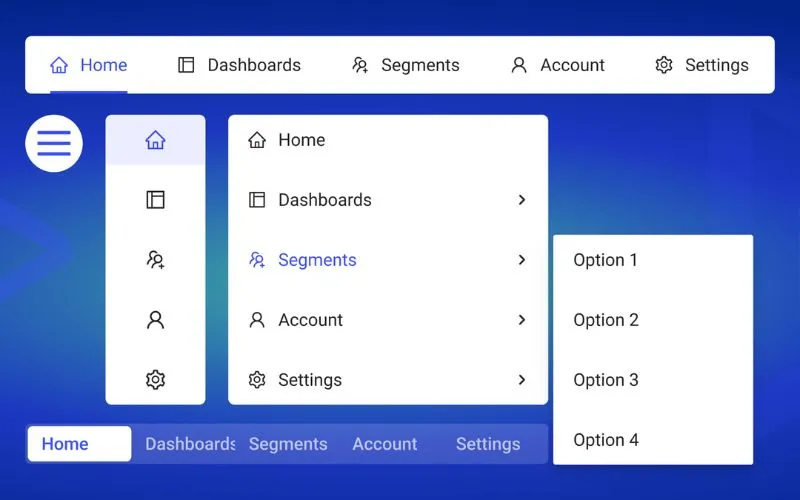Go to the account icon in the icon-only sidebar
The image size is (800, 500).
click(x=156, y=320)
